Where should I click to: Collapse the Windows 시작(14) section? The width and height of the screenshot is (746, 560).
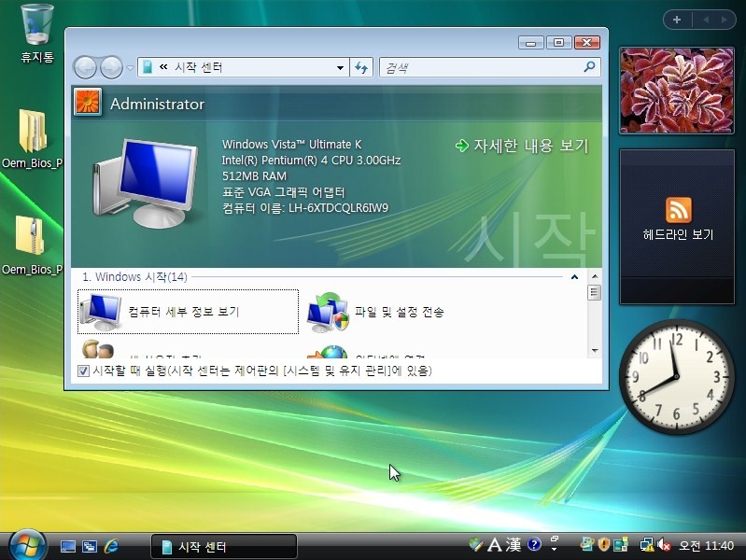[x=574, y=277]
